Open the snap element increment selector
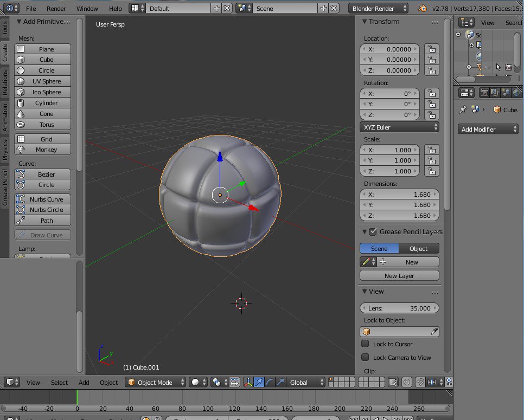This screenshot has height=420, width=524. (x=435, y=382)
